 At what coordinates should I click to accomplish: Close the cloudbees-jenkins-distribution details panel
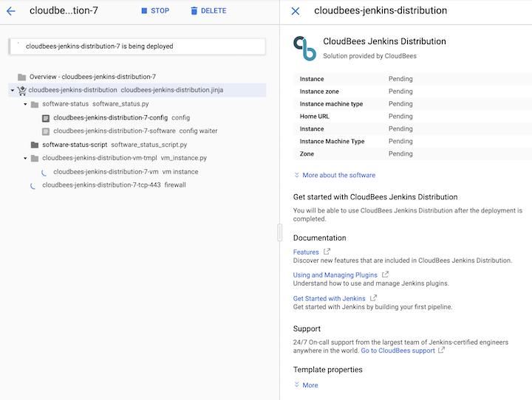pos(296,11)
